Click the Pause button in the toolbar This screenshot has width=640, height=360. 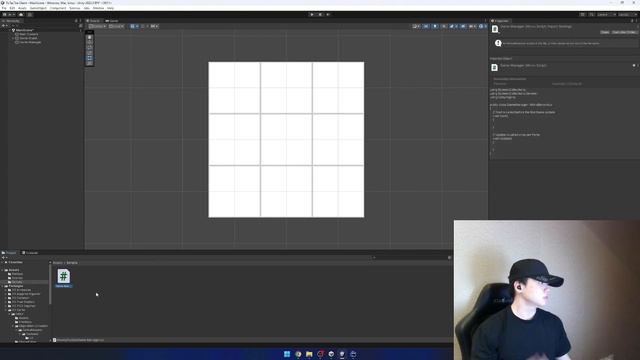coord(320,15)
